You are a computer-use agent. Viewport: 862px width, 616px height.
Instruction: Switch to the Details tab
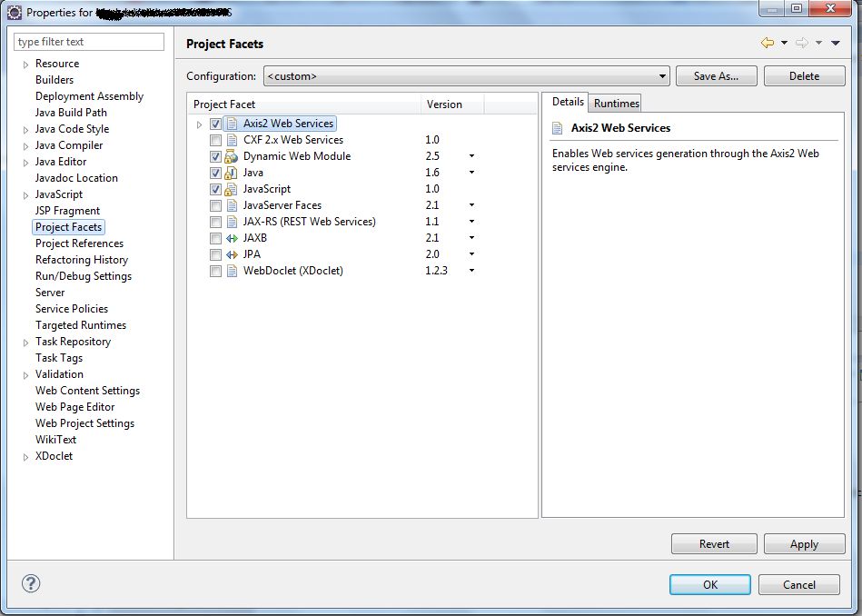pyautogui.click(x=568, y=102)
